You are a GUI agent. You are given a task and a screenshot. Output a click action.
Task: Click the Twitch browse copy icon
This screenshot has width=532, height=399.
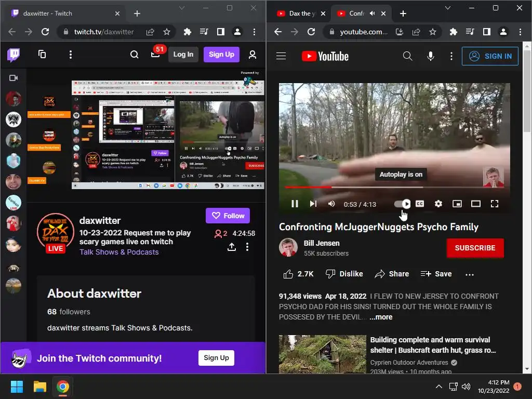pos(42,54)
